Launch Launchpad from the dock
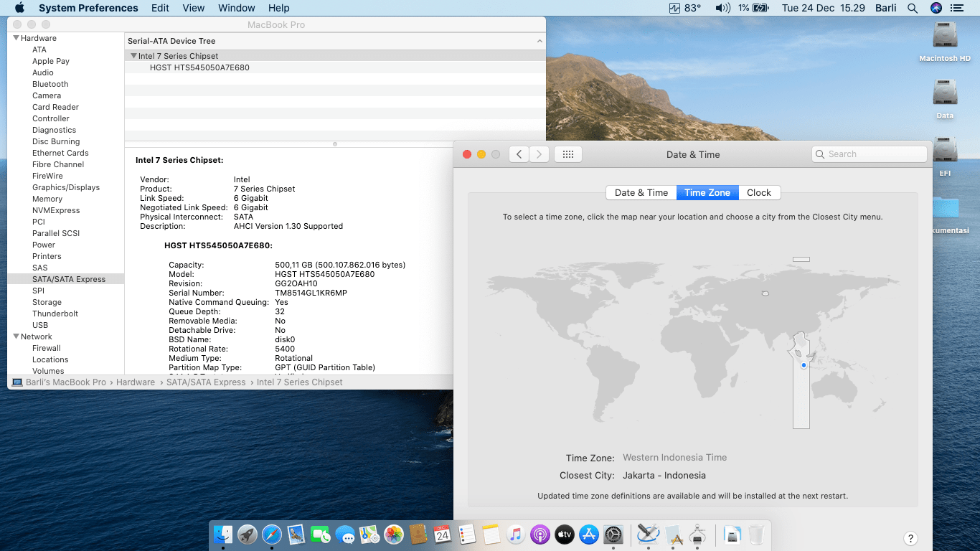980x551 pixels. [248, 534]
